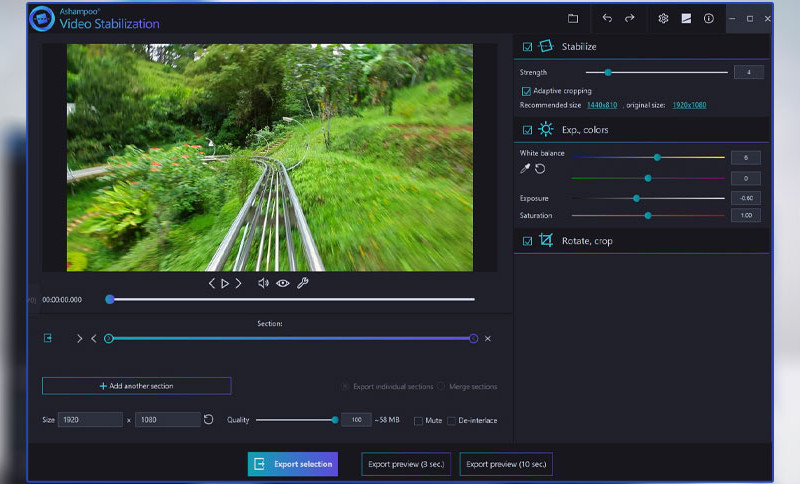Viewport: 800px width, 484px height.
Task: Open the info/about icon
Action: pyautogui.click(x=709, y=18)
